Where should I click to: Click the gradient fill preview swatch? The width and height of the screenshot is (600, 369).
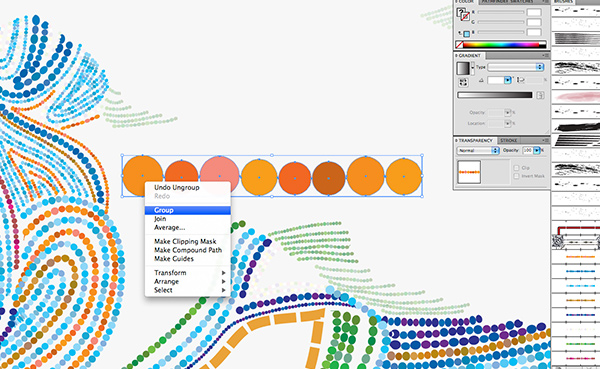coord(463,69)
